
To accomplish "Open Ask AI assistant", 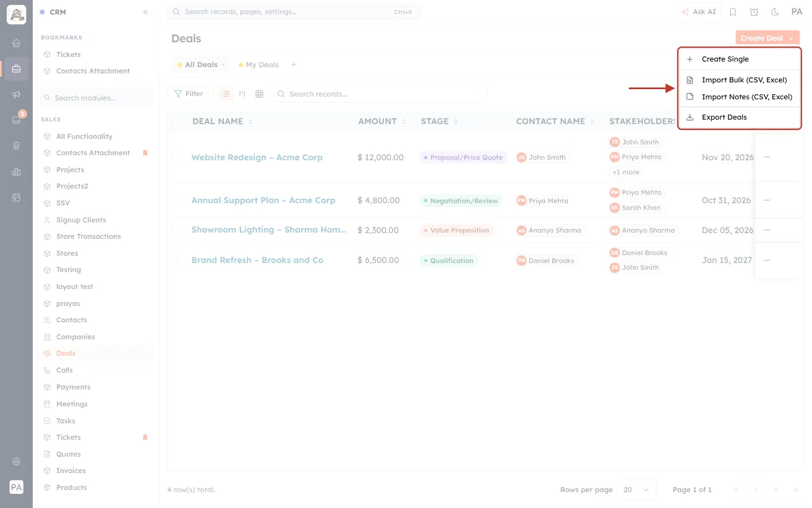I will [698, 12].
